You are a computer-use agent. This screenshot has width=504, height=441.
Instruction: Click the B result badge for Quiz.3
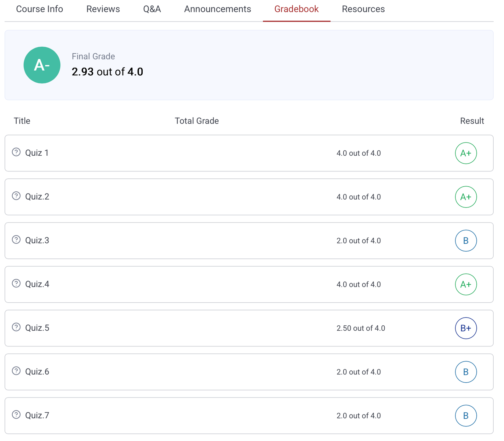pyautogui.click(x=466, y=241)
